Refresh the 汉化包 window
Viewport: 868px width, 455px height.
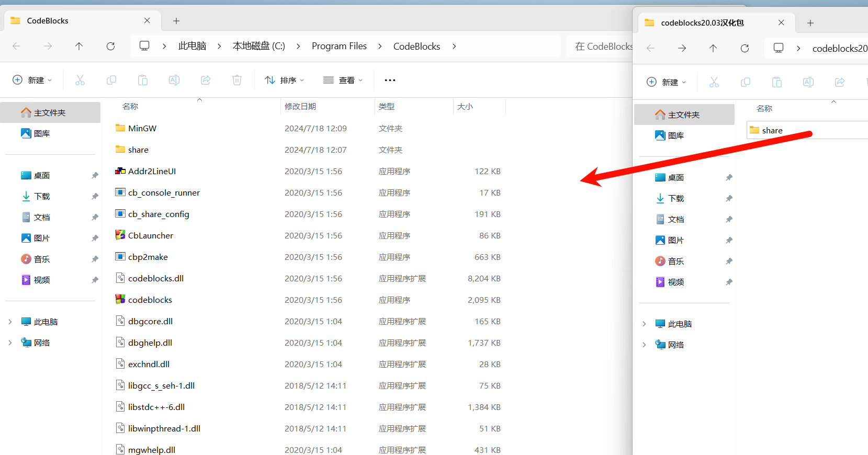pyautogui.click(x=745, y=48)
